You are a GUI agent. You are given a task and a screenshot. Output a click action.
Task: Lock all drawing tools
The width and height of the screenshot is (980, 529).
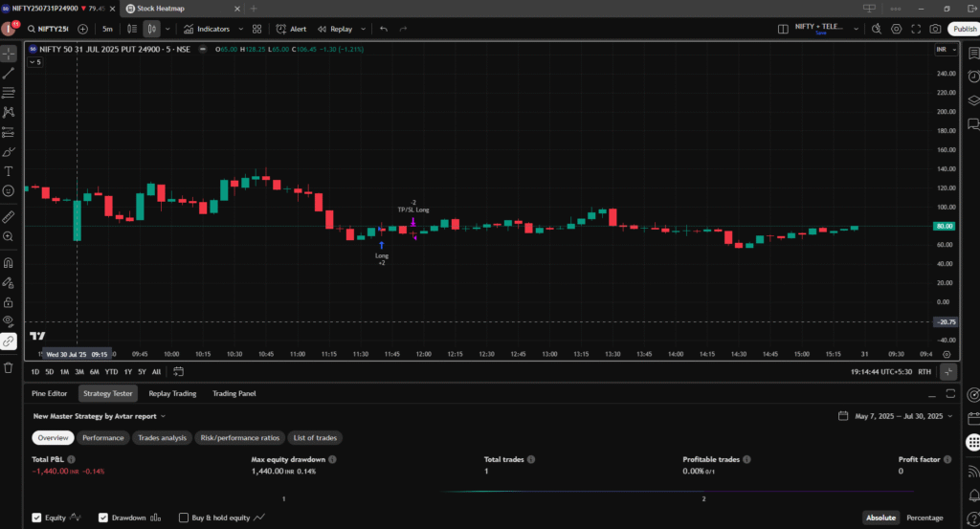pos(9,302)
